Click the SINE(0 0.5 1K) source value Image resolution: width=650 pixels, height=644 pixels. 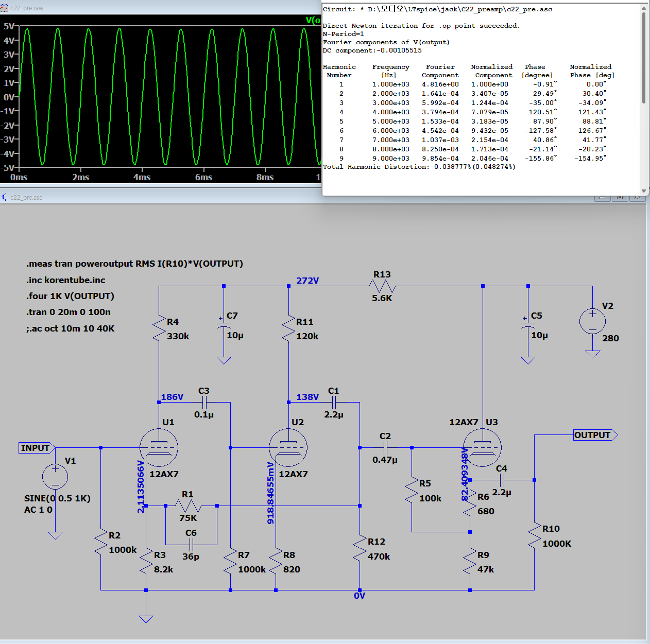coord(57,498)
